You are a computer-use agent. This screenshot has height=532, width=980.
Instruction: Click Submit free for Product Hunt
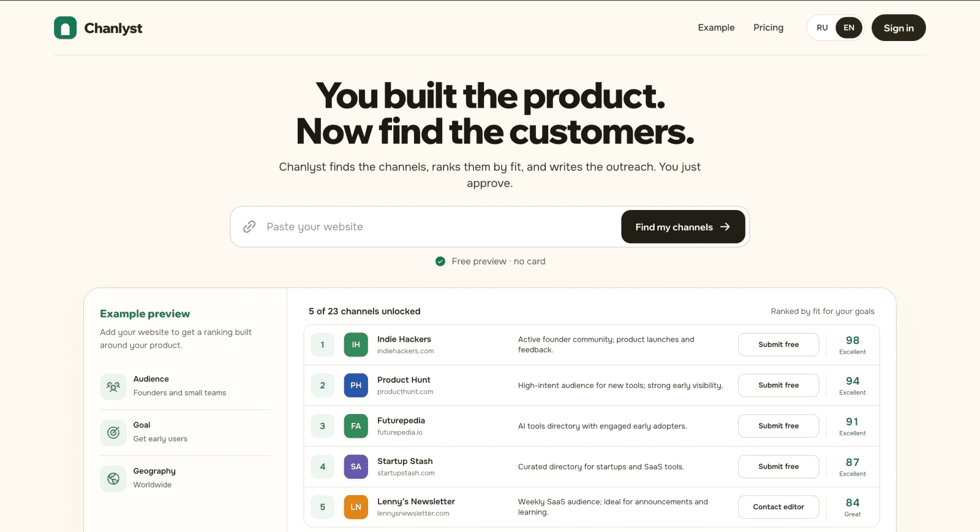[x=778, y=385]
